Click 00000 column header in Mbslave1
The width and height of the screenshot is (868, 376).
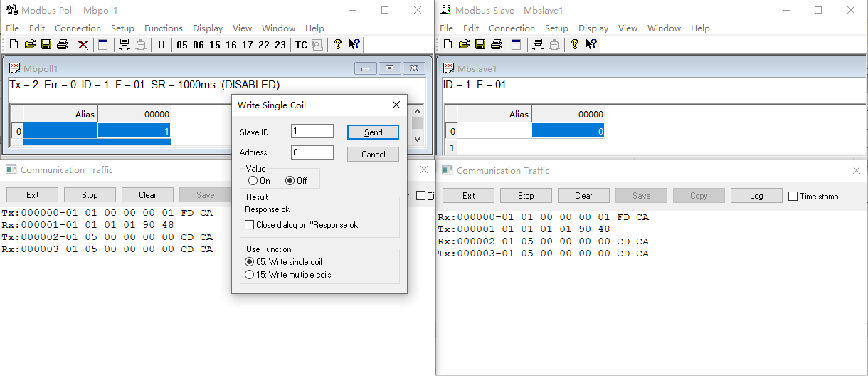568,114
